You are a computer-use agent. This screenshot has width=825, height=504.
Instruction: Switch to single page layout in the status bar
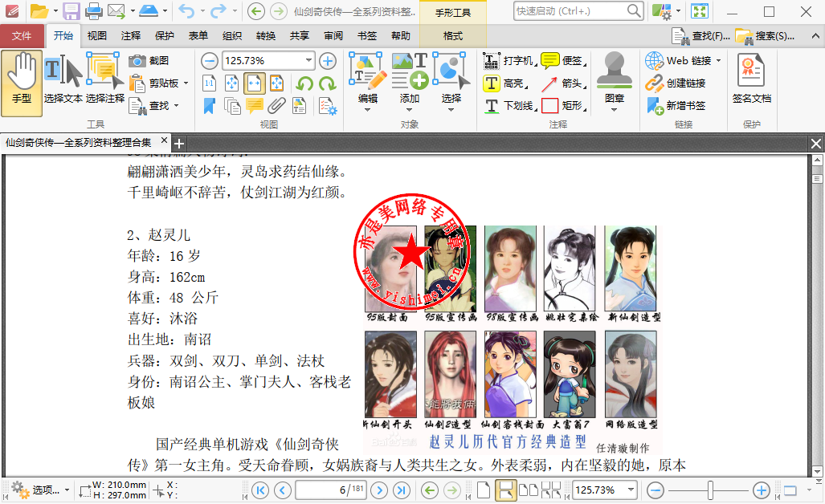click(484, 490)
